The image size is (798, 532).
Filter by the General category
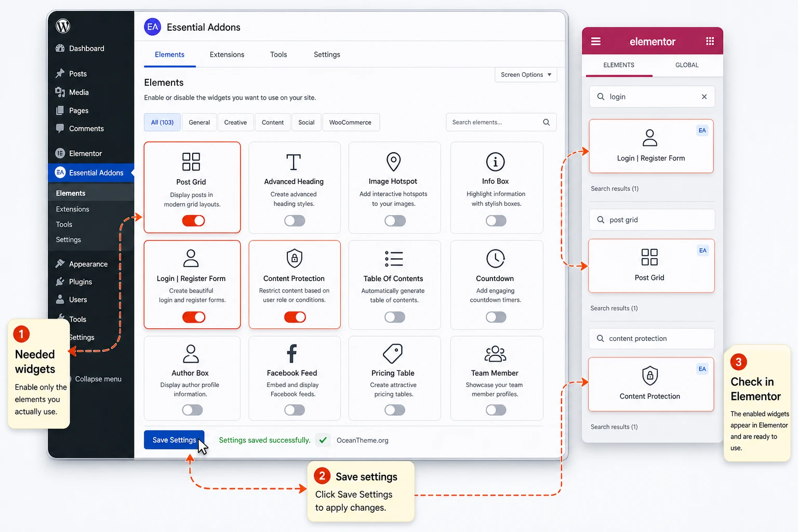(x=199, y=122)
